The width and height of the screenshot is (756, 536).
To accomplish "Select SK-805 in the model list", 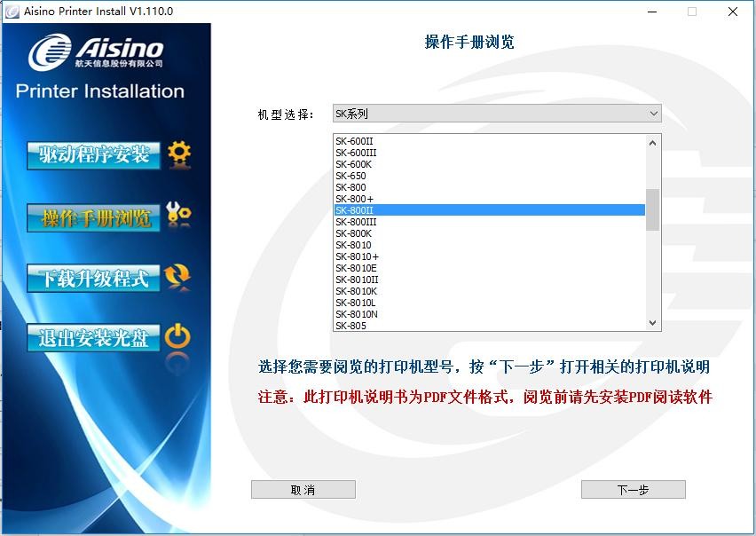I will point(490,326).
